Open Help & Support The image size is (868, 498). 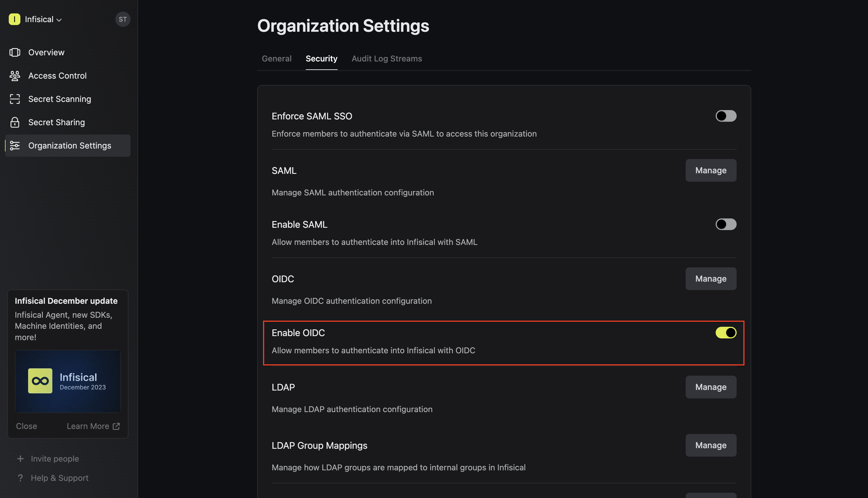click(59, 478)
